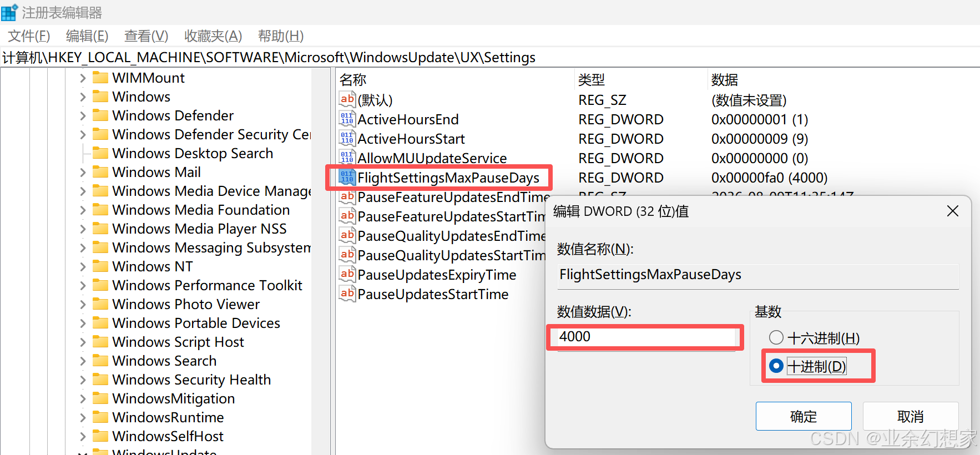
Task: Select the Windows Media Foundation tree item
Action: pyautogui.click(x=201, y=210)
